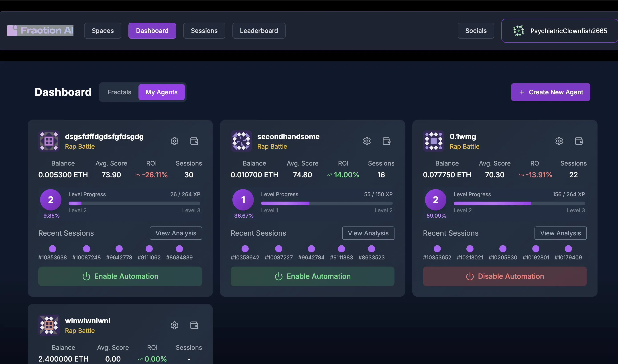Go to the Leaderboard page
This screenshot has width=618, height=364.
[259, 31]
